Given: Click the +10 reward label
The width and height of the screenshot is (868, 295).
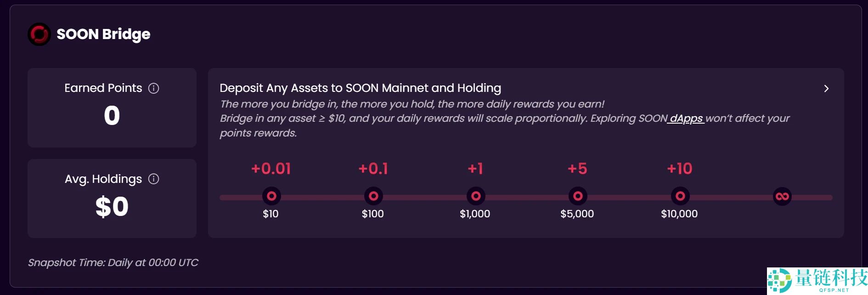Looking at the screenshot, I should click(x=680, y=169).
